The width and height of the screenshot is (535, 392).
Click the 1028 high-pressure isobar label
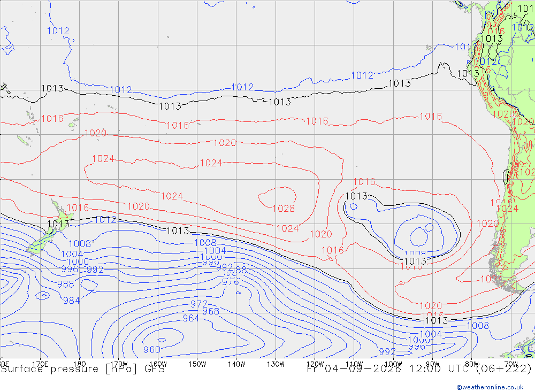(284, 209)
